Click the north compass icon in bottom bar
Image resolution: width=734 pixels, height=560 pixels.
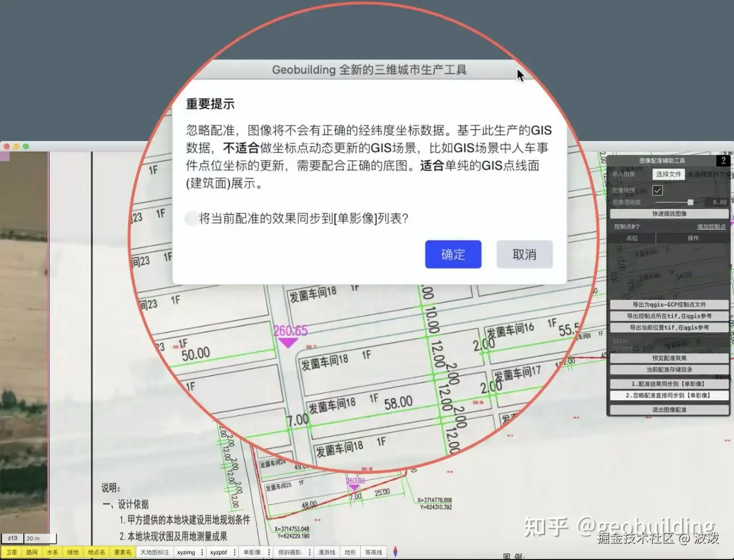click(x=396, y=552)
